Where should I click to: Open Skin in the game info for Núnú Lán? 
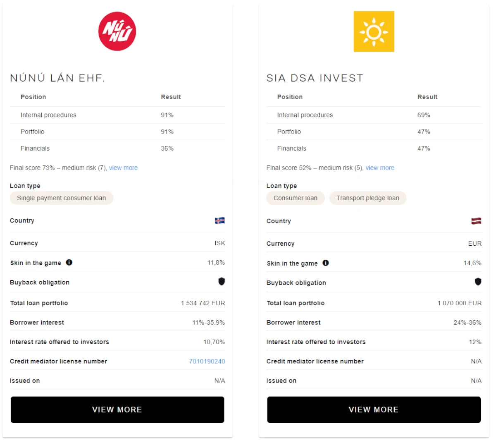coord(69,262)
